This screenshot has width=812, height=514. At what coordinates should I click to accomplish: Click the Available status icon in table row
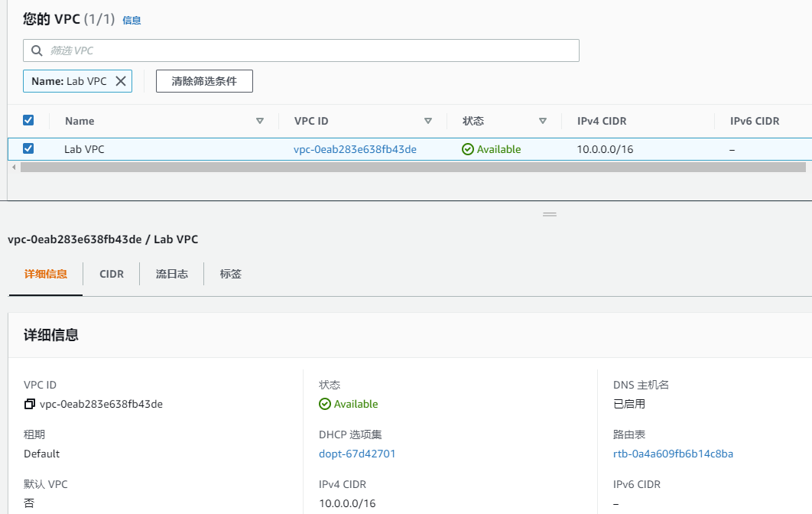[x=468, y=149]
